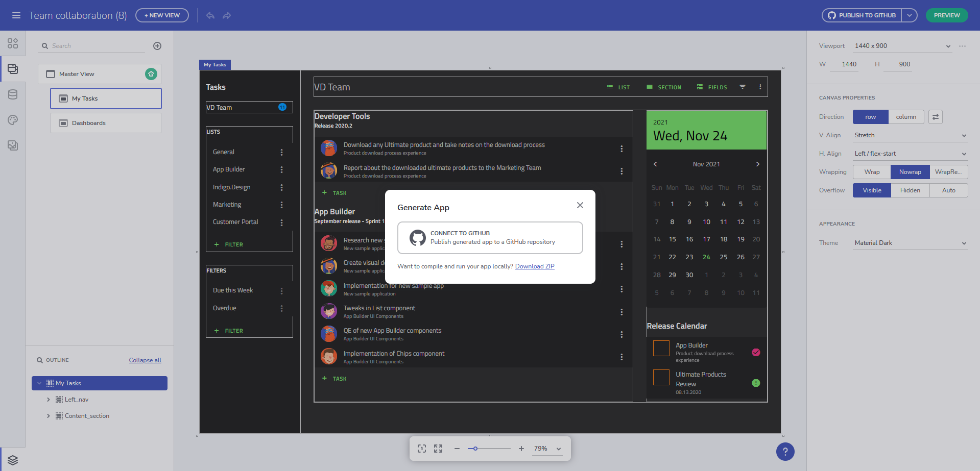Click the Download ZIP link
Image resolution: width=980 pixels, height=471 pixels.
534,266
